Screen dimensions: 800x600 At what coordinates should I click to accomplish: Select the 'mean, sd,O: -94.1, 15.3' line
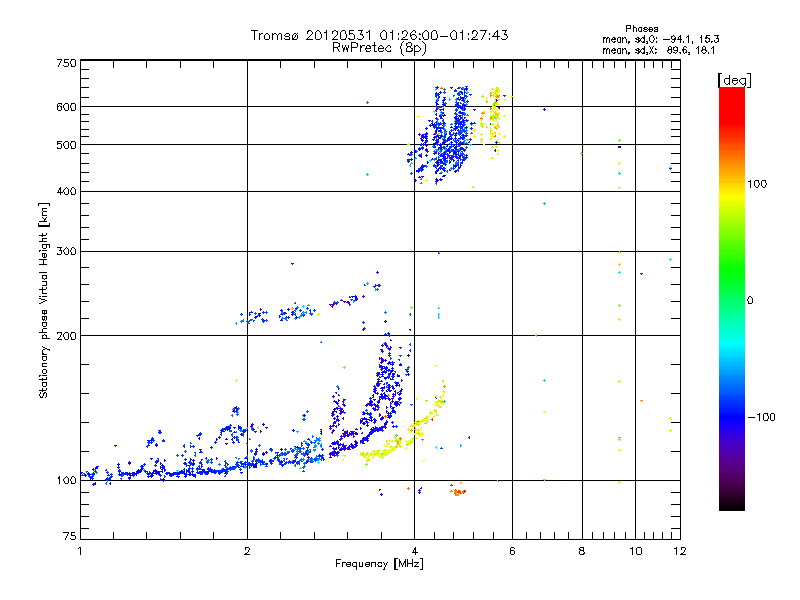coord(661,39)
